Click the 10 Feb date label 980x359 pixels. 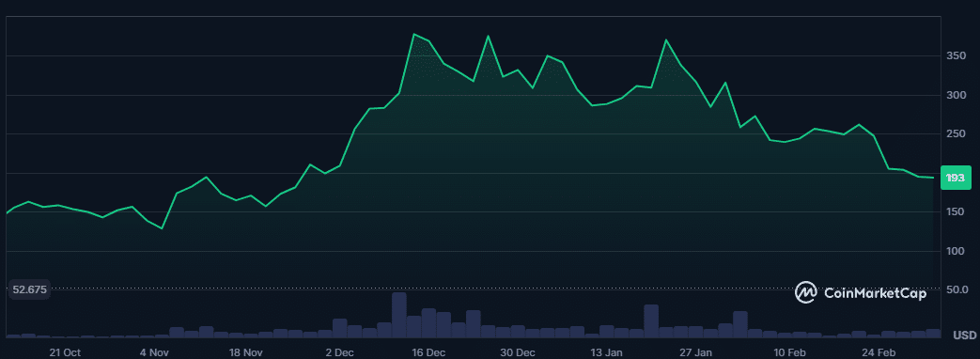click(x=789, y=352)
